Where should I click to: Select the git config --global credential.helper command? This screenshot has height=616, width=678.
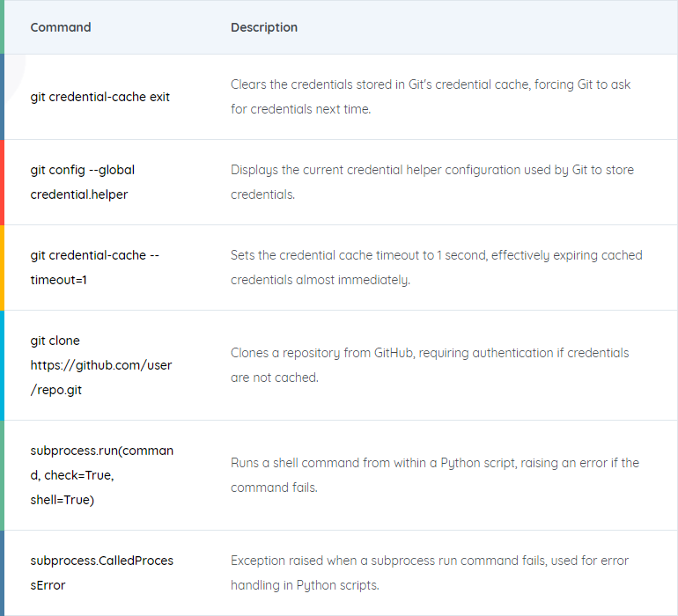tap(82, 182)
